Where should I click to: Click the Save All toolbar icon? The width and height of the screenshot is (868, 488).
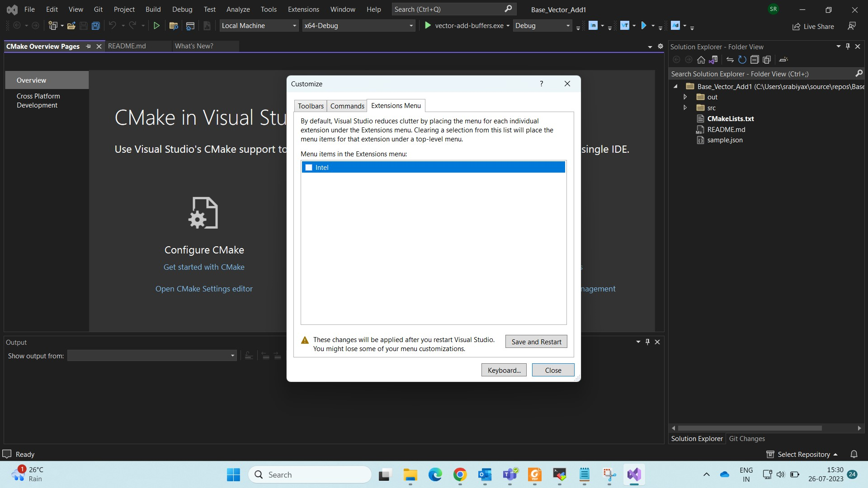click(95, 26)
